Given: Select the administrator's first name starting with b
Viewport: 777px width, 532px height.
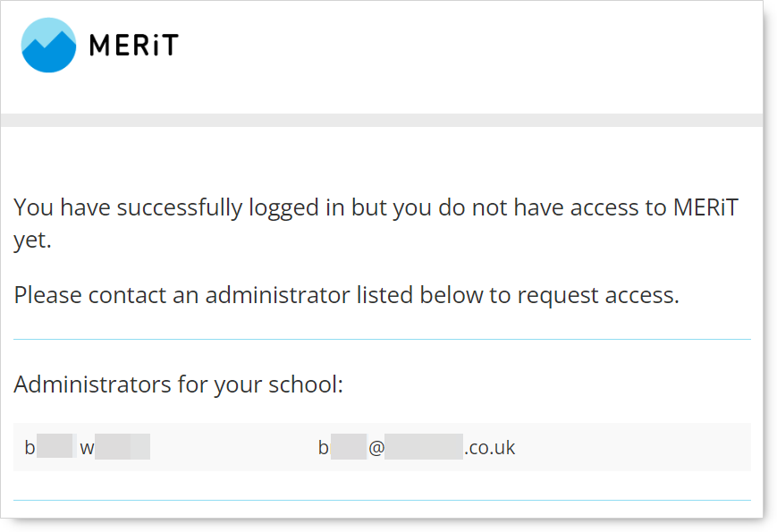Looking at the screenshot, I should click(49, 447).
